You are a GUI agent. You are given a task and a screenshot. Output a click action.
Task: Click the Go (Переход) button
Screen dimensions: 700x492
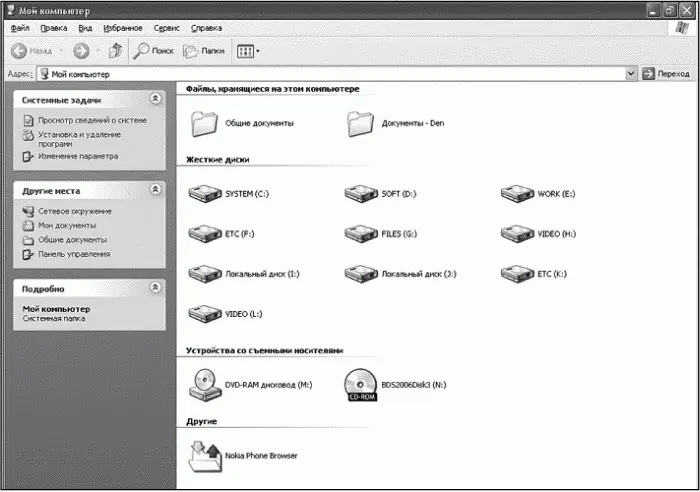(x=667, y=74)
